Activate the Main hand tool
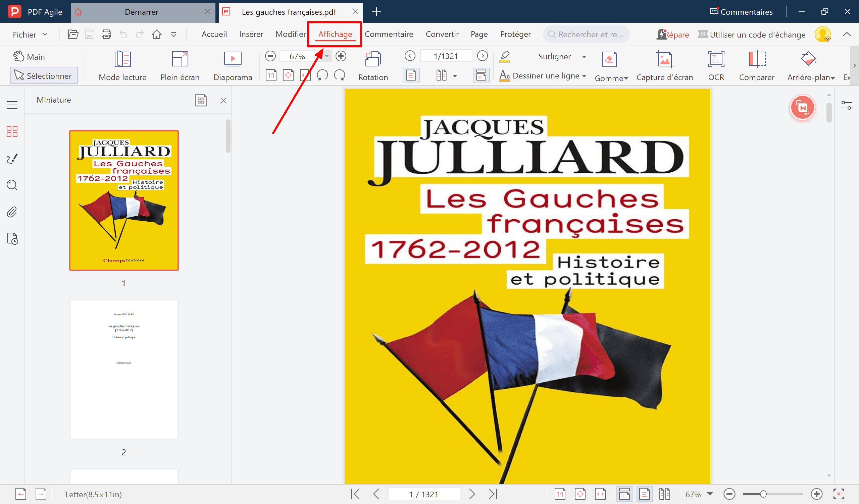This screenshot has width=859, height=504. 29,57
